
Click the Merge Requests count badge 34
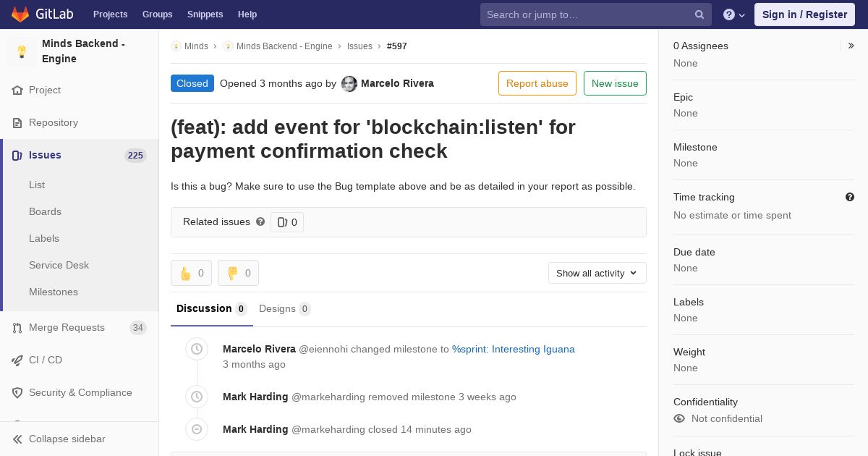tap(137, 328)
